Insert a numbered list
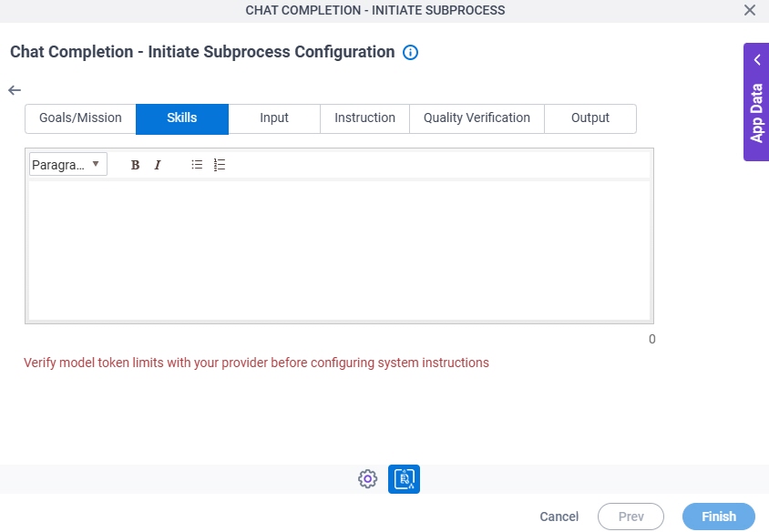 click(x=220, y=165)
